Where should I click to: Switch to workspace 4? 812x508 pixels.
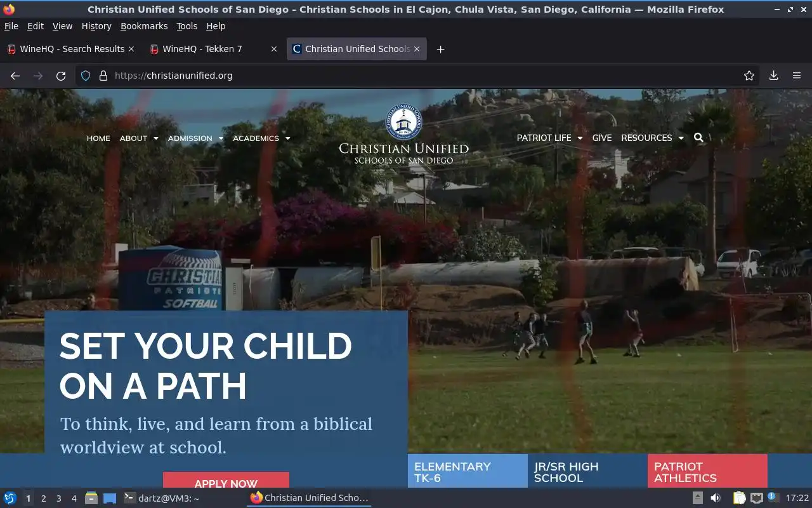[x=74, y=498]
